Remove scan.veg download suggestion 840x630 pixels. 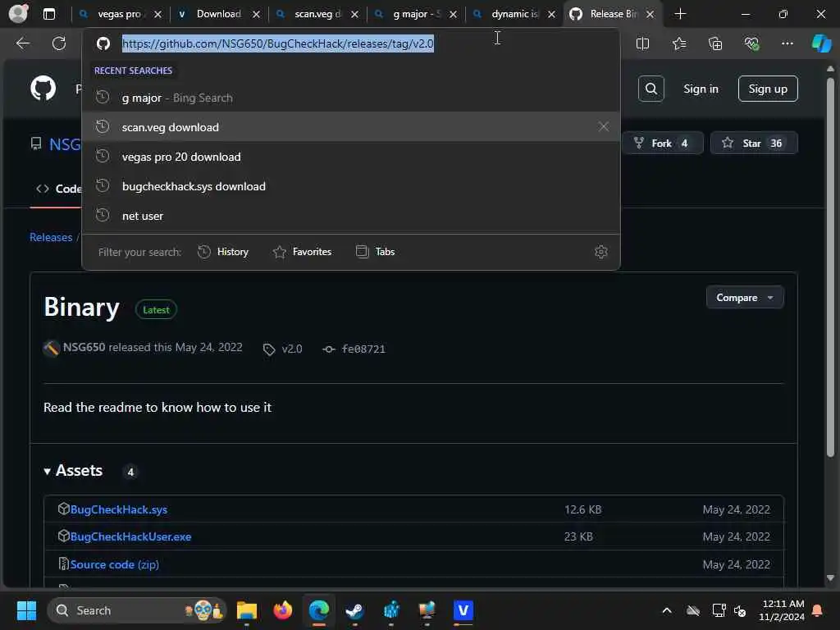603,127
